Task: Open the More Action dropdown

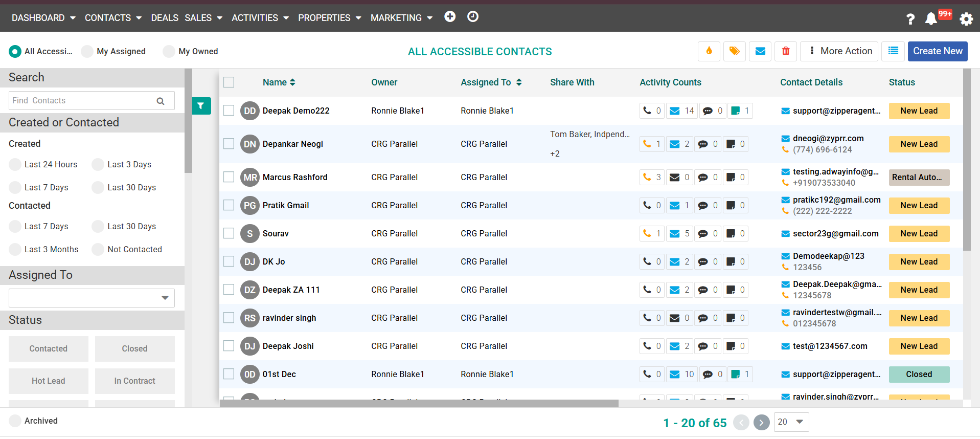Action: coord(839,51)
